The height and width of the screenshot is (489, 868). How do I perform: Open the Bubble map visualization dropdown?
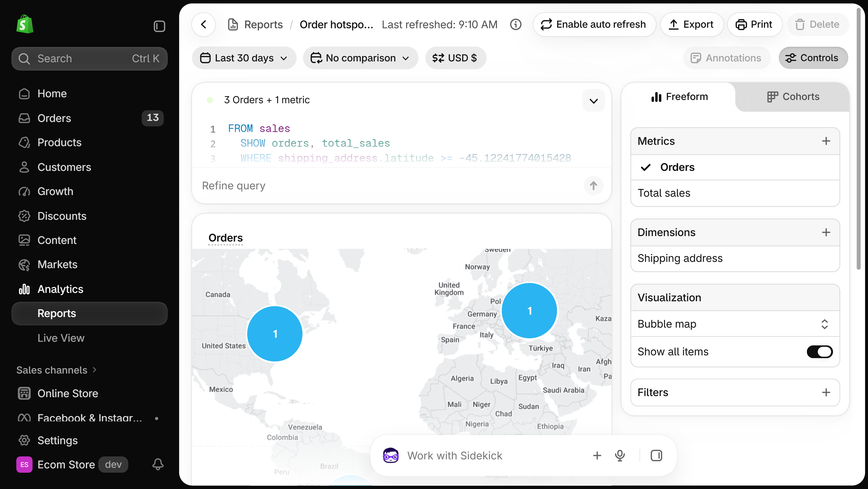tap(735, 324)
